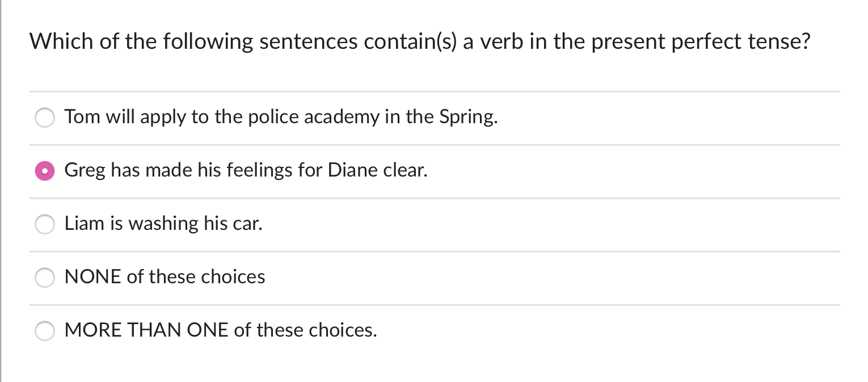The width and height of the screenshot is (868, 382).
Task: Pick the MORE THAN ONE radio button
Action: click(x=45, y=331)
